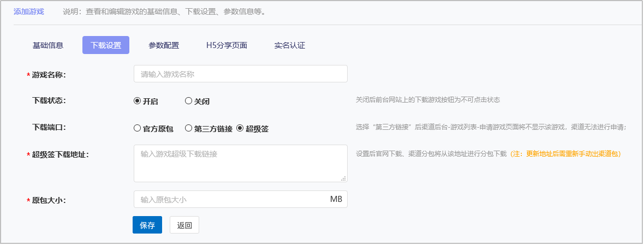This screenshot has width=644, height=245.
Task: Click the 下载端口 label
Action: click(x=49, y=127)
